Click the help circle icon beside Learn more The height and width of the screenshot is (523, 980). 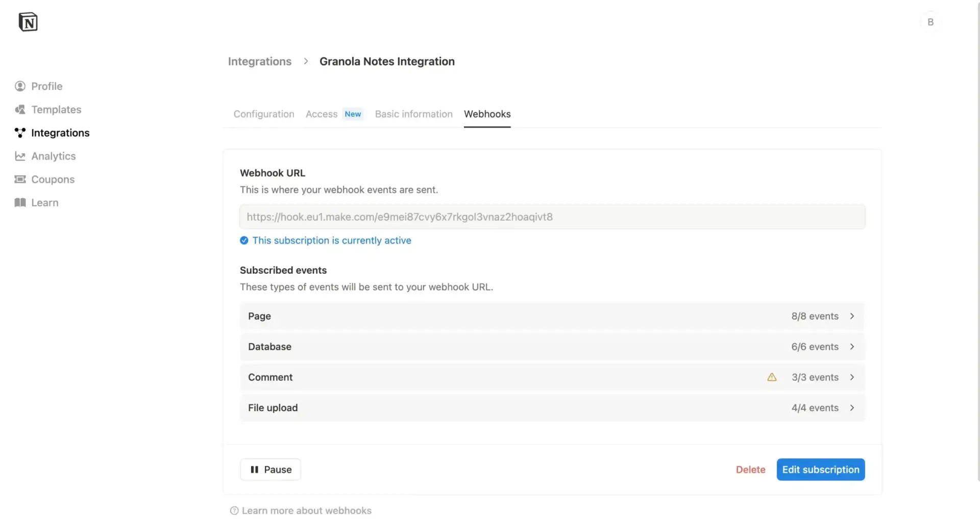[234, 511]
